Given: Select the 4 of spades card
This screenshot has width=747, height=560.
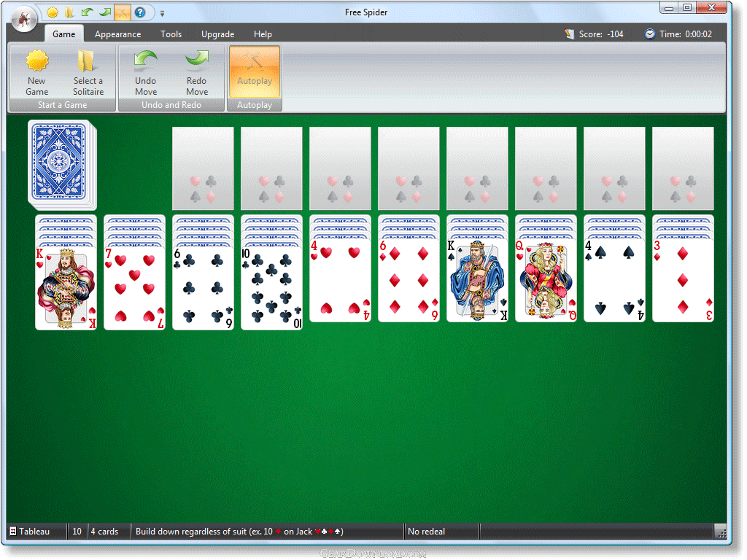Looking at the screenshot, I should (x=614, y=280).
